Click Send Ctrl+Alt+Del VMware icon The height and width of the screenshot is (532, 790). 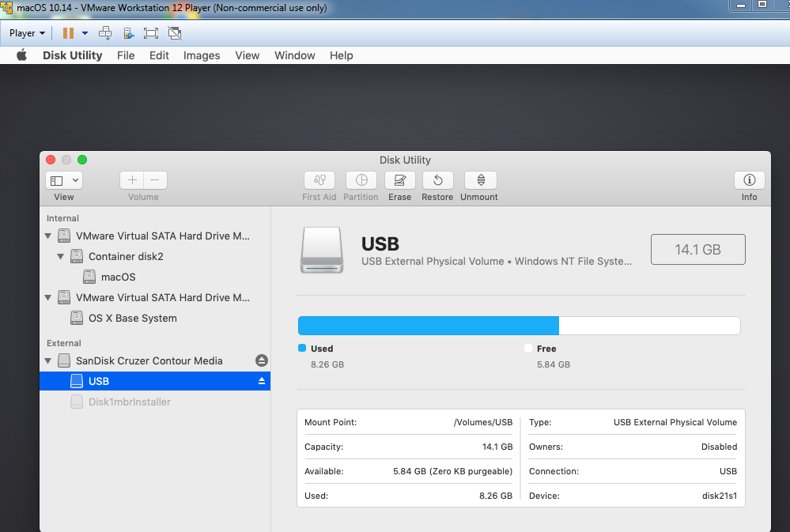[105, 33]
